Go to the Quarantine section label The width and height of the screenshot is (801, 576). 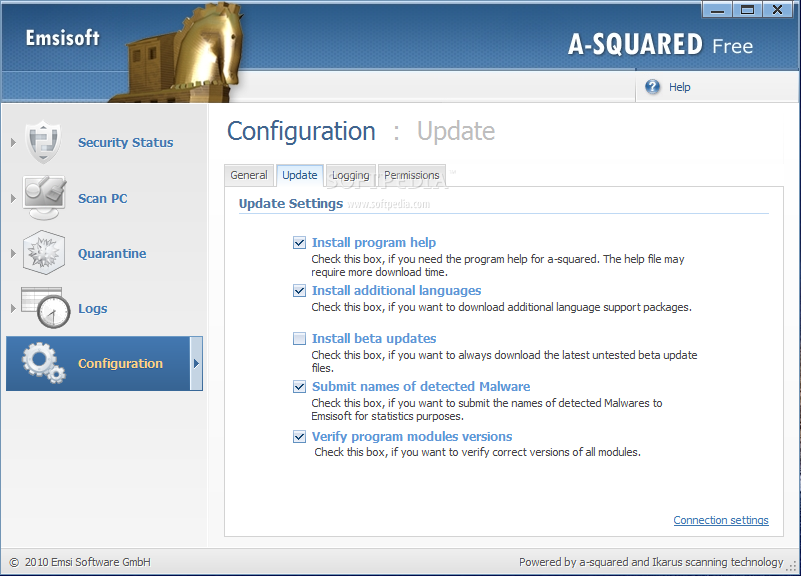coord(112,253)
